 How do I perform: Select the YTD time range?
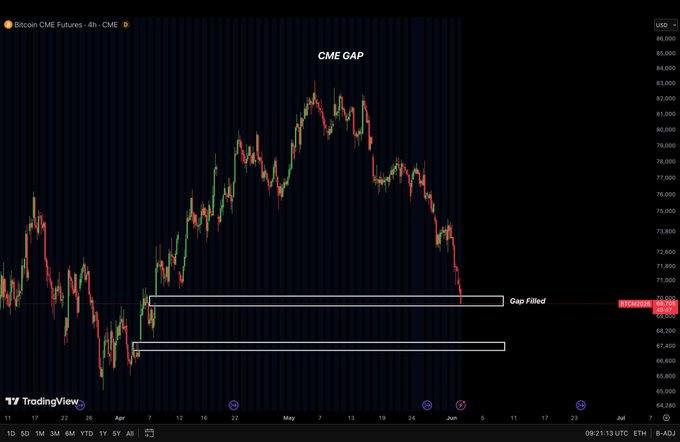coord(87,433)
